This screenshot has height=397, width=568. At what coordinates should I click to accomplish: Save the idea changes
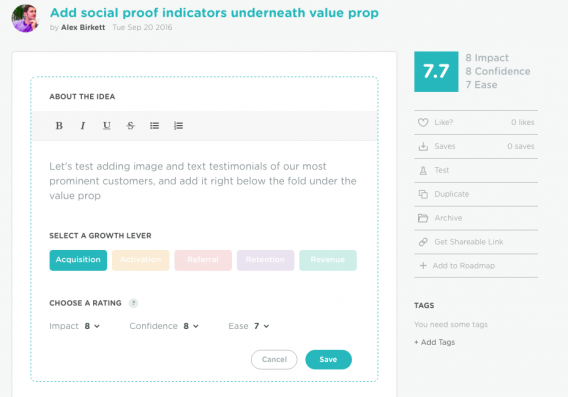[x=329, y=360]
